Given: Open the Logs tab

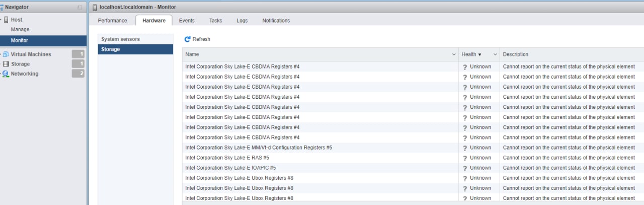Looking at the screenshot, I should (x=242, y=21).
